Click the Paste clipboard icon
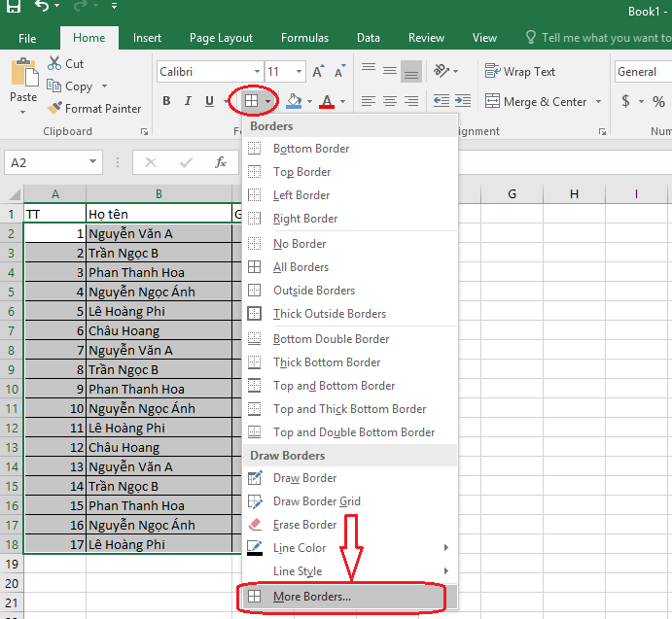Image resolution: width=672 pixels, height=619 pixels. (24, 73)
